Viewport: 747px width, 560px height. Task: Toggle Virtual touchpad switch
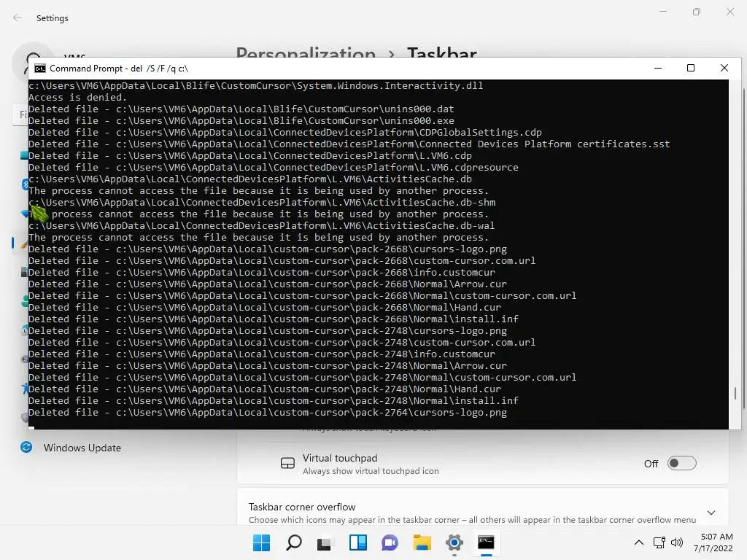point(682,463)
